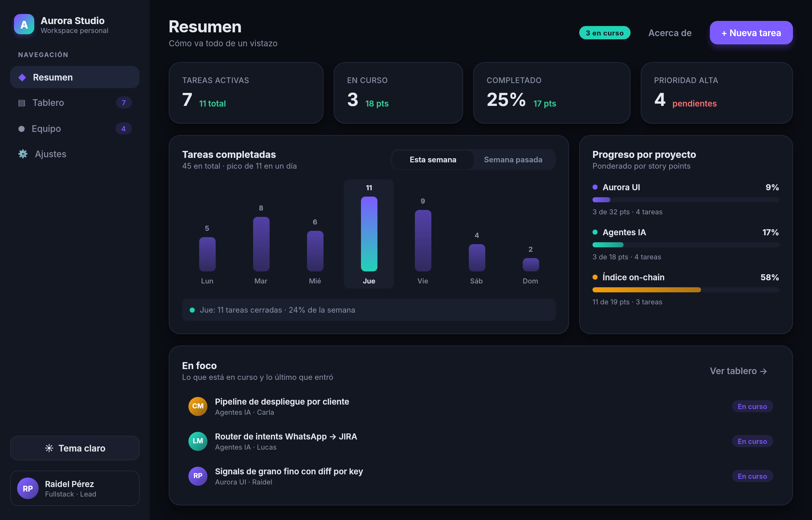812x520 pixels.
Task: Click En curso badge on Signals task
Action: click(x=752, y=476)
